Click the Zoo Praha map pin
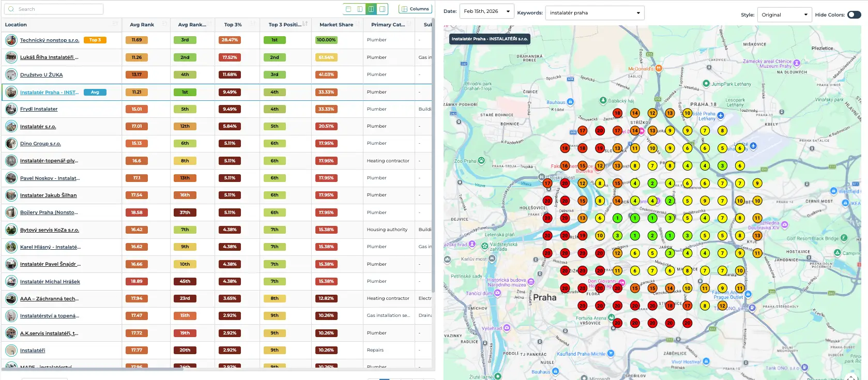 481,161
